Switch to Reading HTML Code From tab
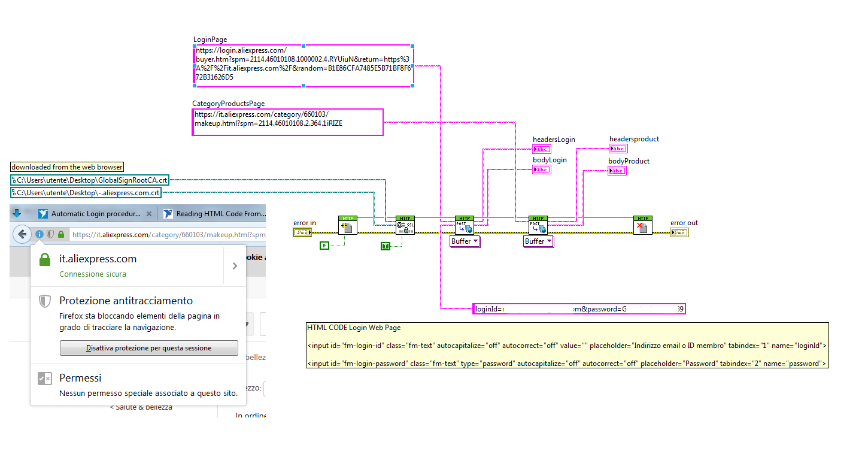868x454 pixels. click(x=213, y=213)
